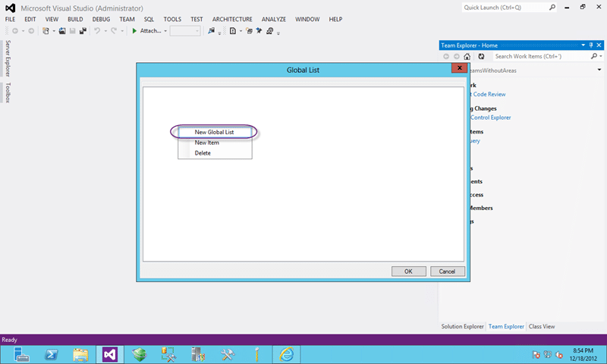Click the Redo toolbar icon
This screenshot has width=607, height=364.
[114, 31]
